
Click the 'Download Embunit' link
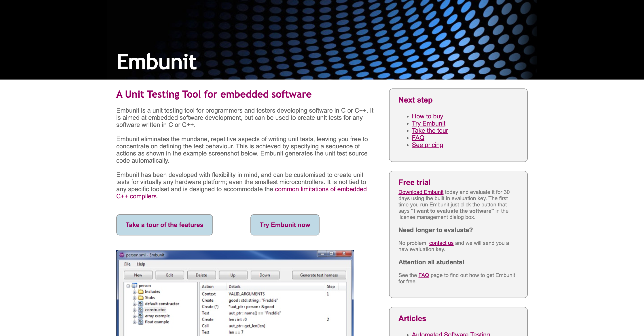[421, 192]
